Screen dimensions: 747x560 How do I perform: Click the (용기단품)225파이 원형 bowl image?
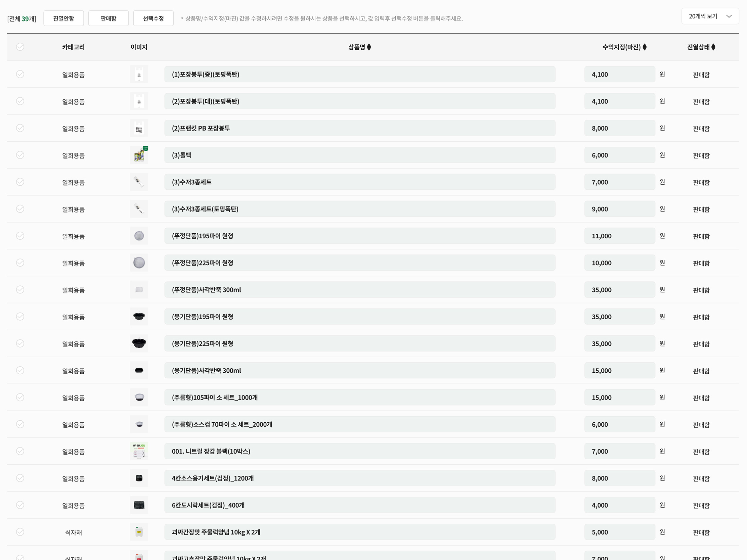tap(139, 344)
